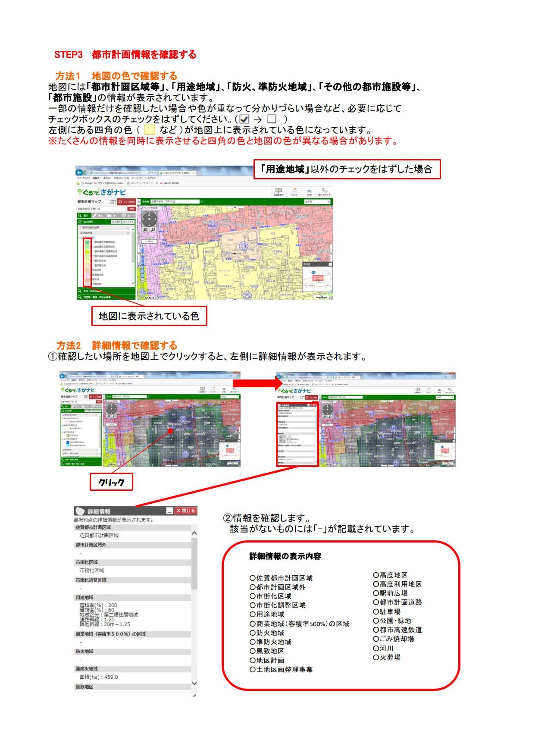Viewport: 535px width, 756px height.
Task: Click 準防火地域 heading in 詳細情報 panel
Action: [x=86, y=669]
